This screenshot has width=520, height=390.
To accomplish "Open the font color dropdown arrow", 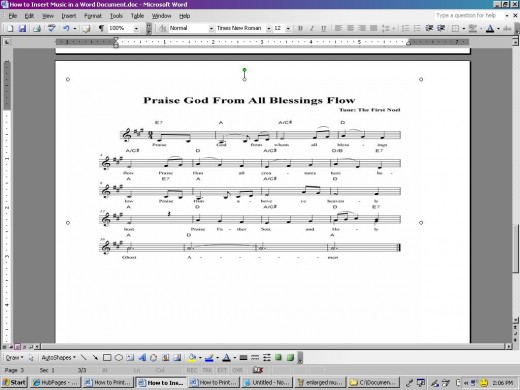I will tap(498, 28).
